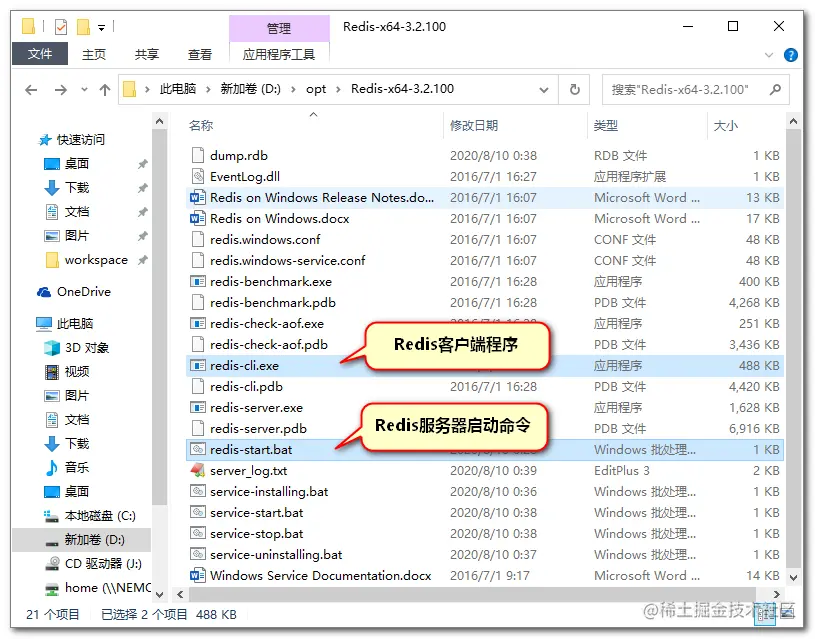Click the redis-check-aof.exe application icon
The width and height of the screenshot is (815, 639).
tap(198, 323)
